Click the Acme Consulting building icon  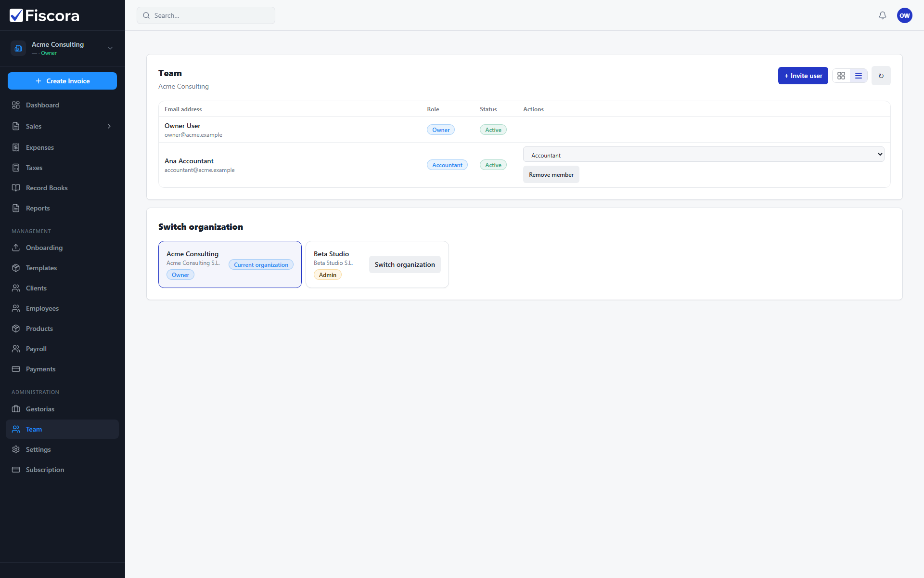point(18,48)
